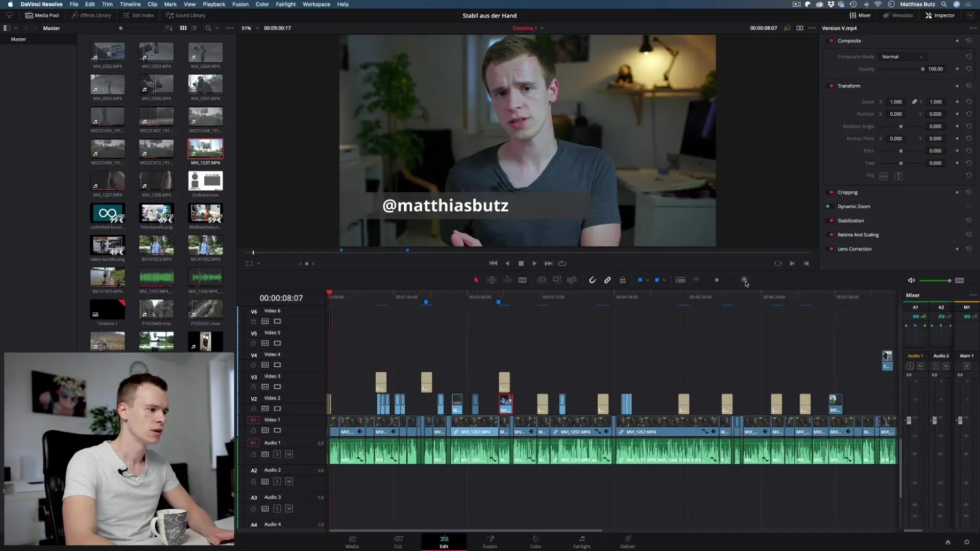Switch to the Fairlight page tab
Image resolution: width=980 pixels, height=551 pixels.
click(x=582, y=542)
